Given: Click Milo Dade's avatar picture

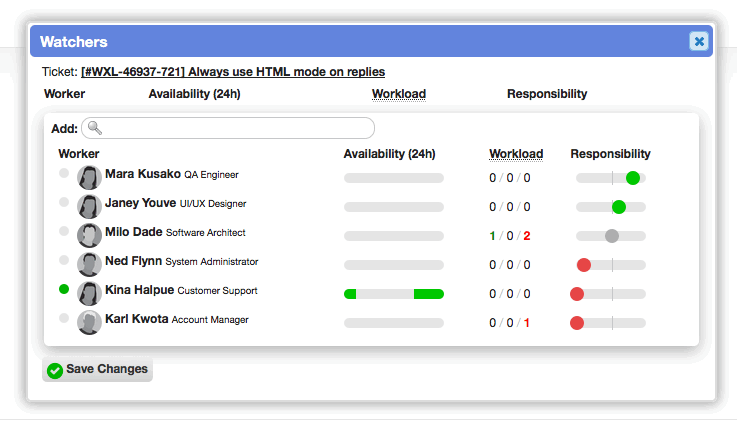Looking at the screenshot, I should coord(89,235).
